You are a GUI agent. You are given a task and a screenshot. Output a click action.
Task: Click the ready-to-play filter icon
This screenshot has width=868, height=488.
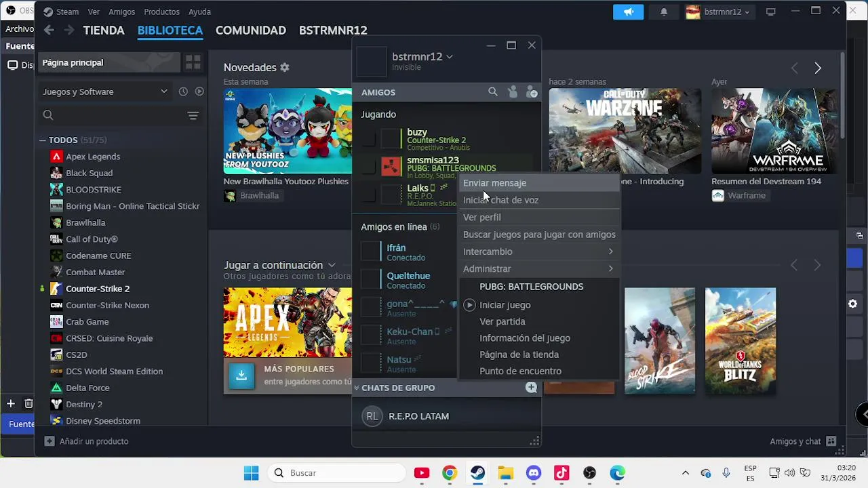199,91
